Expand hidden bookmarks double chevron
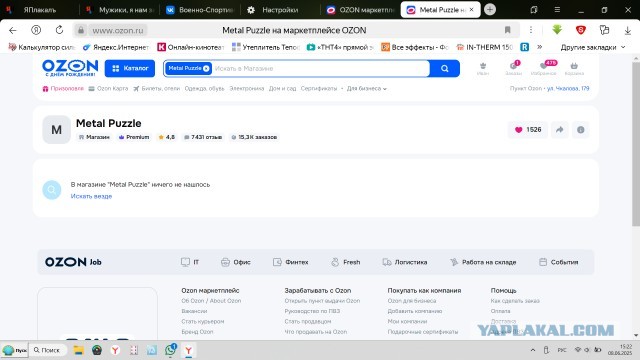Screen dimensions: 640x360 coord(540,47)
